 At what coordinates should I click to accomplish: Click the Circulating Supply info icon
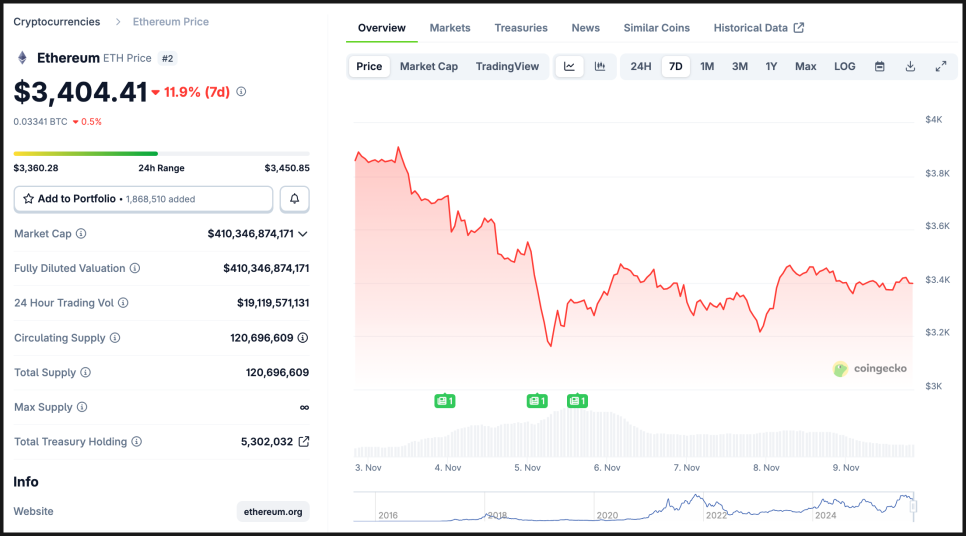115,338
